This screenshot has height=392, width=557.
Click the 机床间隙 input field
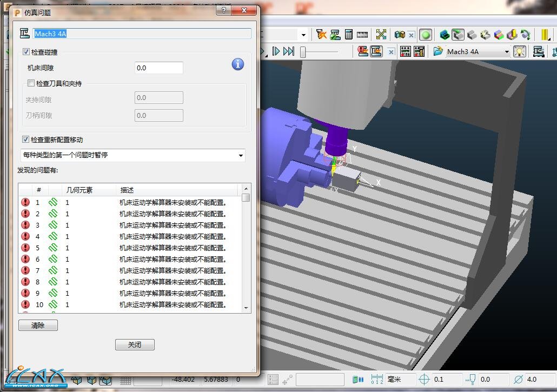[158, 68]
